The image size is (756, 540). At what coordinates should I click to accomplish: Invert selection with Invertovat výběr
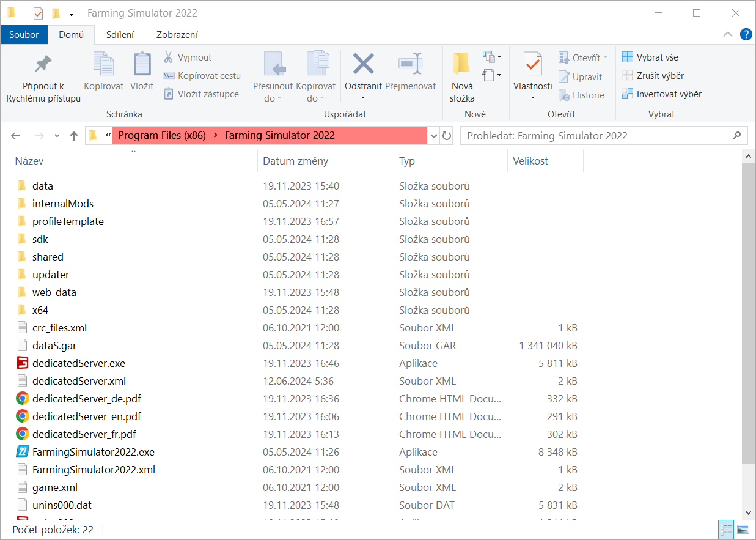point(662,94)
